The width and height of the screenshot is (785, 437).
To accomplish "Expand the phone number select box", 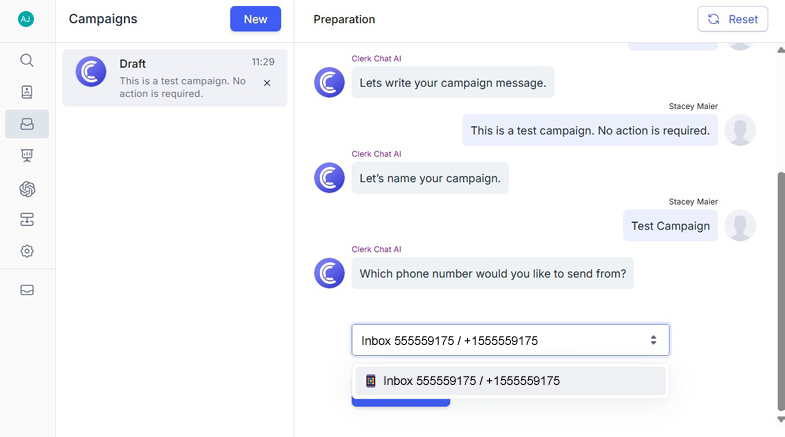I will point(510,340).
